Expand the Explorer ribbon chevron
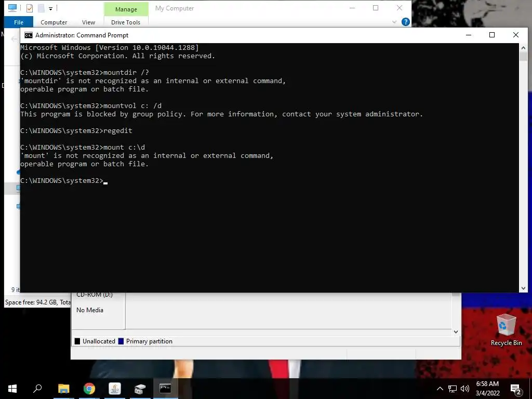This screenshot has width=532, height=399. click(394, 22)
